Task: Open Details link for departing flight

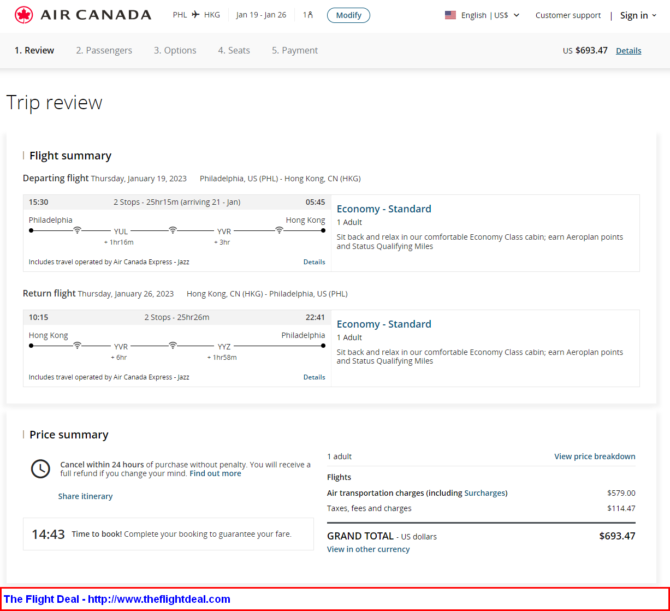Action: (314, 262)
